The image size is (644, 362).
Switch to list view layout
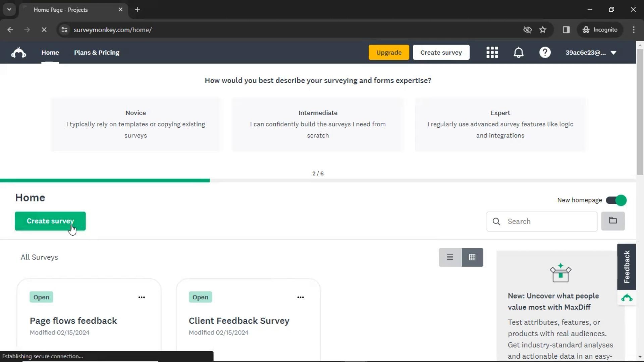450,257
